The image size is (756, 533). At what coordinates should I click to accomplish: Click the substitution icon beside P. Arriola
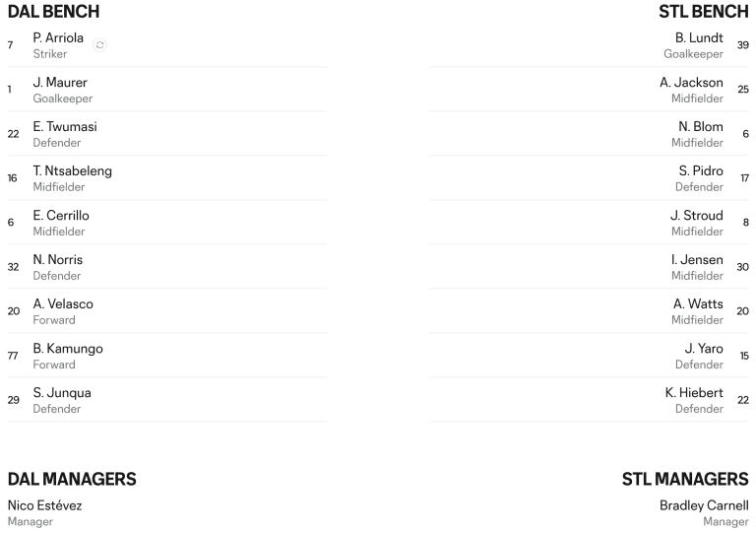pos(99,45)
